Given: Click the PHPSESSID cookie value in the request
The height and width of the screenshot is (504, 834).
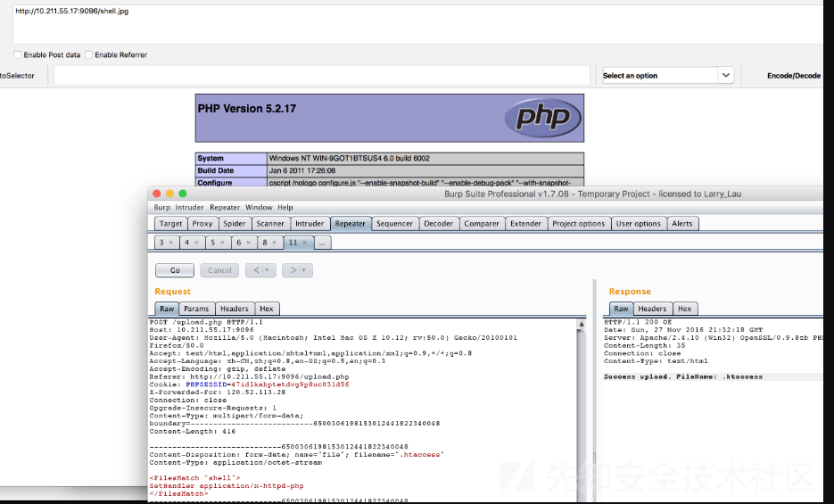Looking at the screenshot, I should pyautogui.click(x=290, y=384).
